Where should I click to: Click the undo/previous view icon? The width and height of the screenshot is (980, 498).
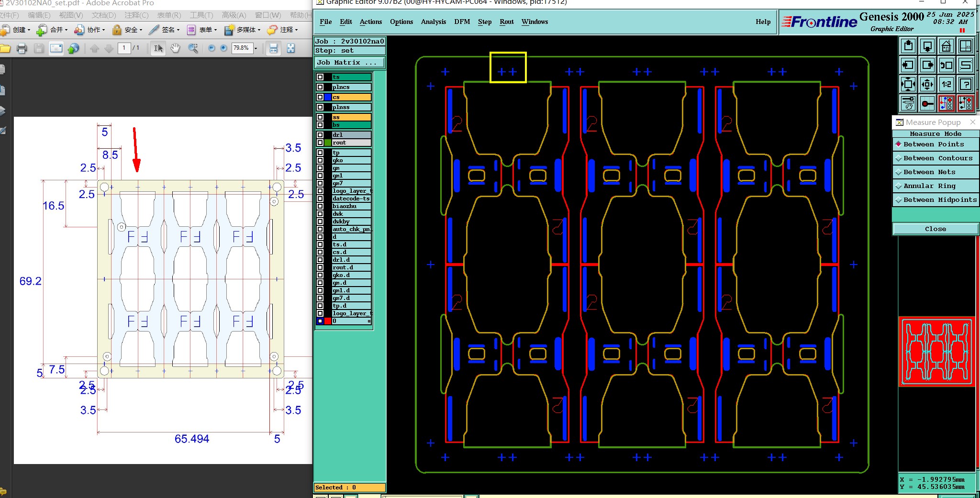[946, 66]
